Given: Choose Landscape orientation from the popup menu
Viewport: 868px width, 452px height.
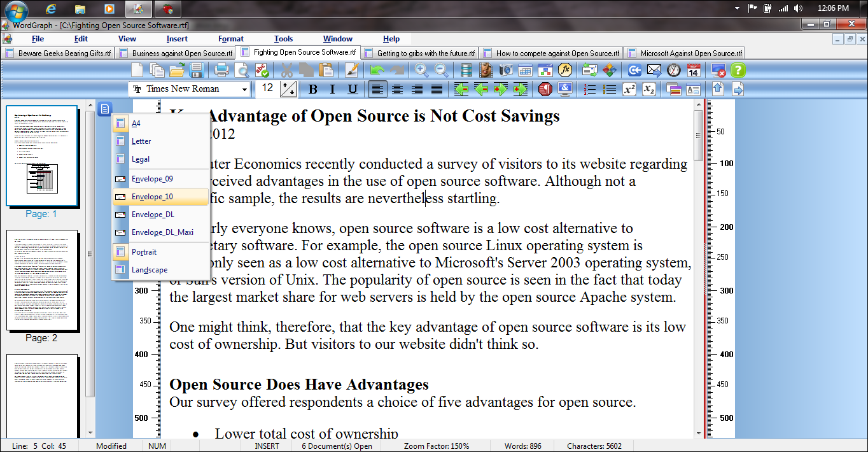Looking at the screenshot, I should pyautogui.click(x=150, y=270).
